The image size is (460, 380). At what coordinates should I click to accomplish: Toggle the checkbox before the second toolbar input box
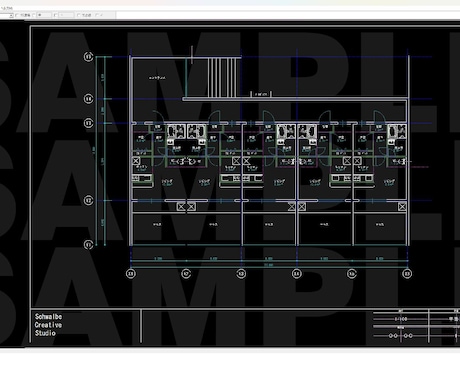point(55,15)
